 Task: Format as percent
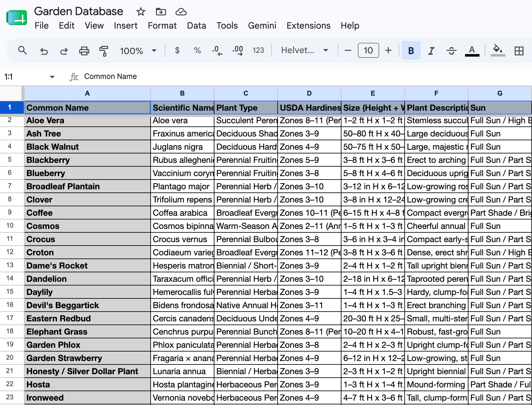(197, 50)
